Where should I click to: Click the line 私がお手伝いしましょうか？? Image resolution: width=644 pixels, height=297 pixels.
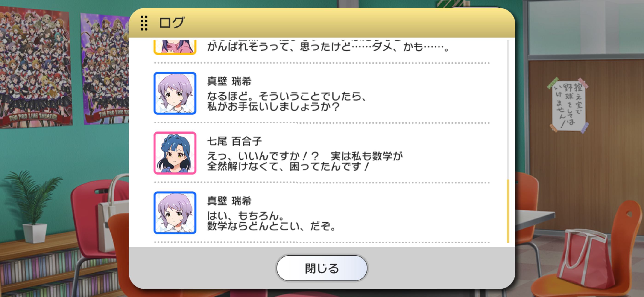click(x=273, y=107)
